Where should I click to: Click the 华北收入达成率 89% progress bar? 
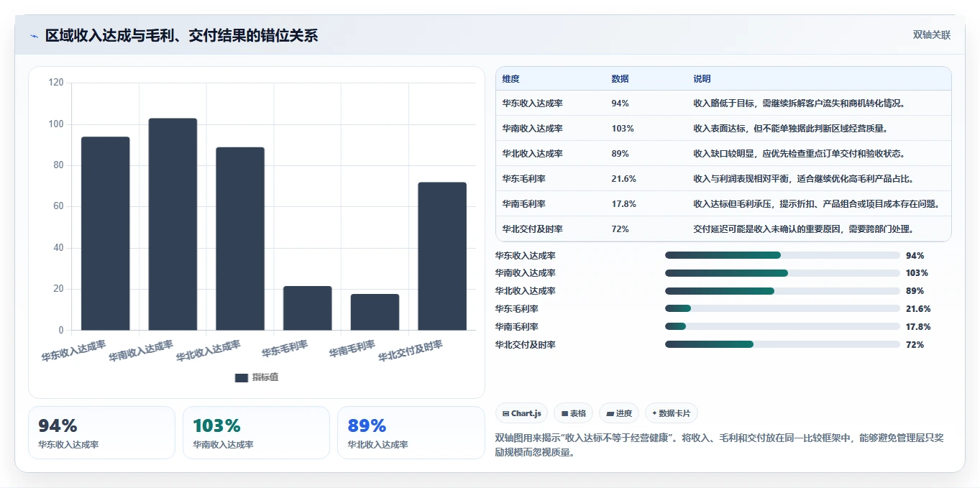tap(782, 291)
